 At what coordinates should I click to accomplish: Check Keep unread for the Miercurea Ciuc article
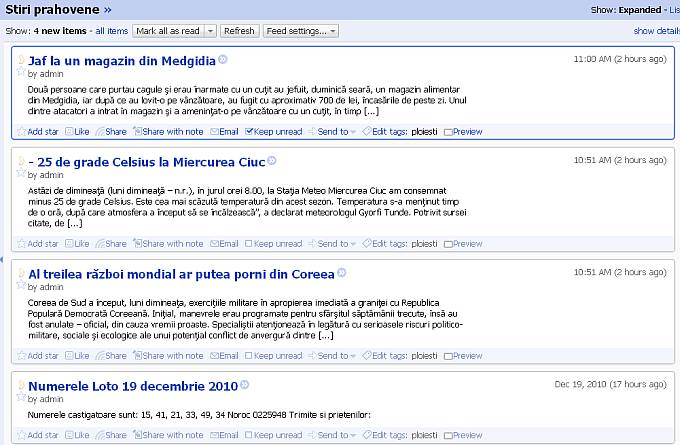coord(250,244)
